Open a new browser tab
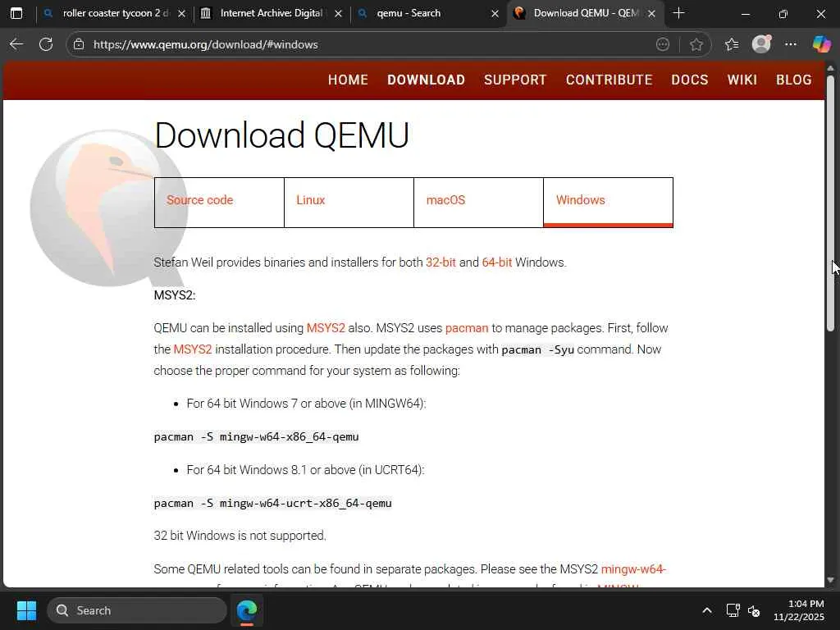Image resolution: width=840 pixels, height=630 pixels. click(678, 13)
